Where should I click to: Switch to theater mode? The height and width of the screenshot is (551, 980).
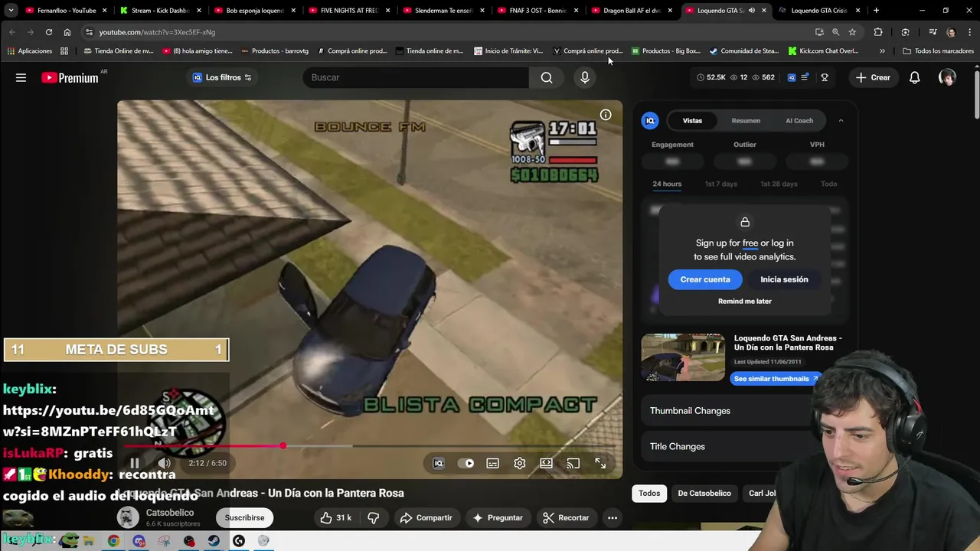coord(546,463)
